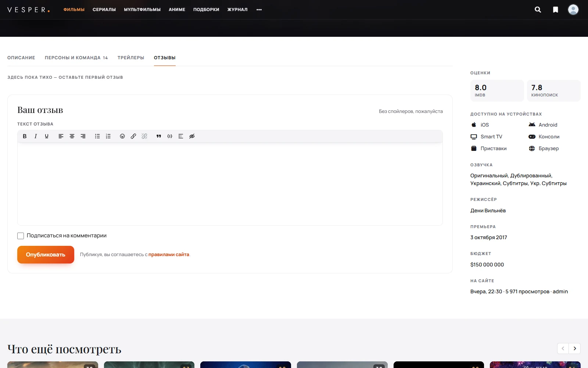Open bookmarks from the header icon
This screenshot has height=368, width=588.
(x=556, y=10)
